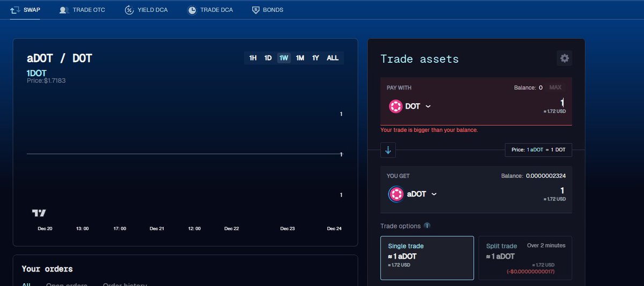Click the chart price line

[185, 154]
